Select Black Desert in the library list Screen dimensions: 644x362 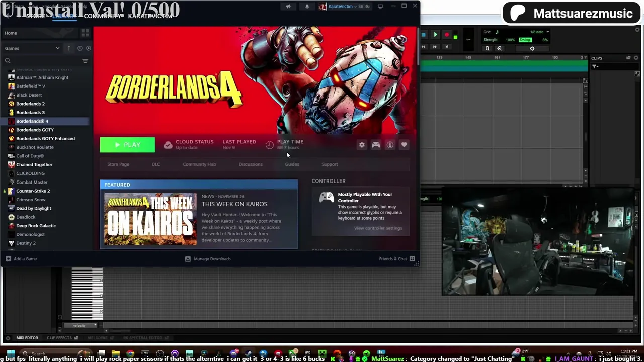click(x=29, y=95)
